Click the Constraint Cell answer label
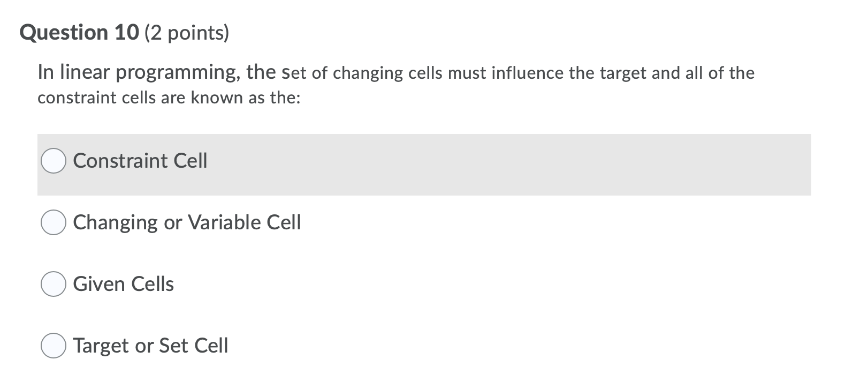 141,160
